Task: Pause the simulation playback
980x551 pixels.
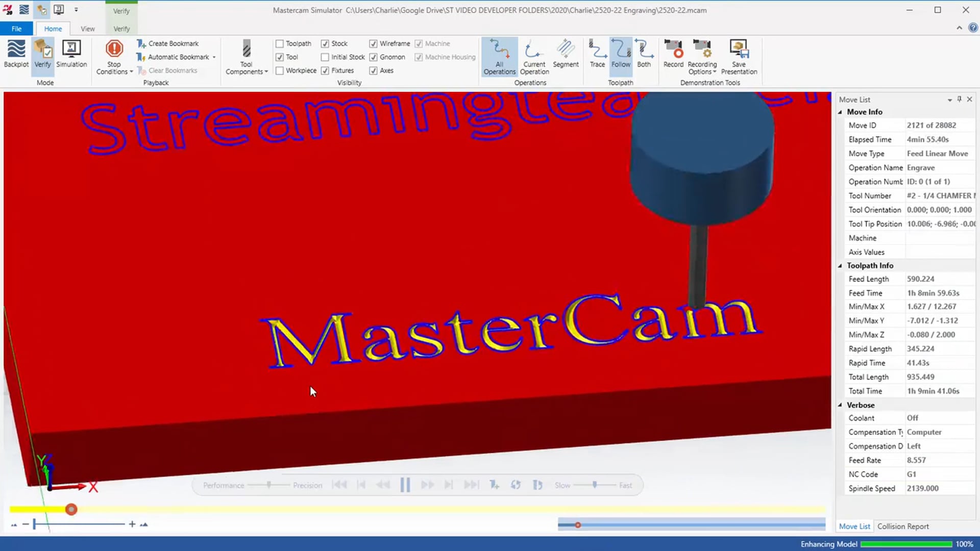Action: tap(405, 485)
